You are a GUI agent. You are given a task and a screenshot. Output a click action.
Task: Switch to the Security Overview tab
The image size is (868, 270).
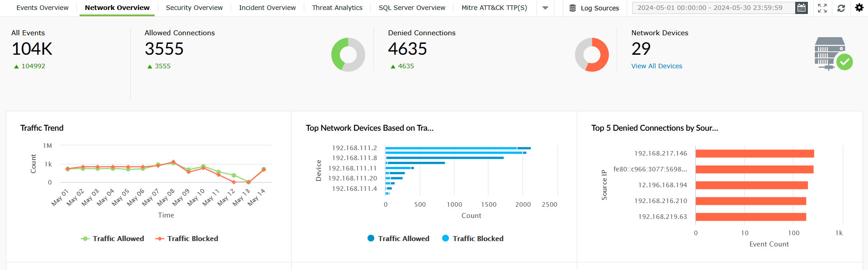pos(194,8)
